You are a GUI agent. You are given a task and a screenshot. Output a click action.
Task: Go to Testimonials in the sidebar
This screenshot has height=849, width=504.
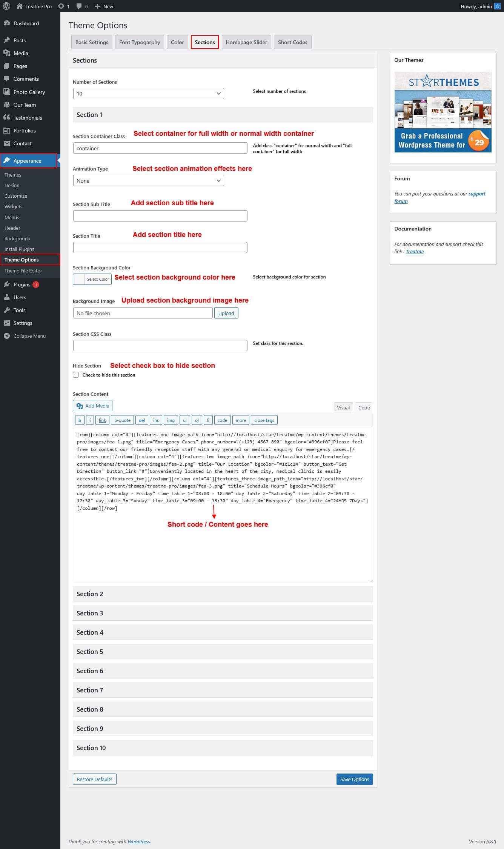click(28, 118)
